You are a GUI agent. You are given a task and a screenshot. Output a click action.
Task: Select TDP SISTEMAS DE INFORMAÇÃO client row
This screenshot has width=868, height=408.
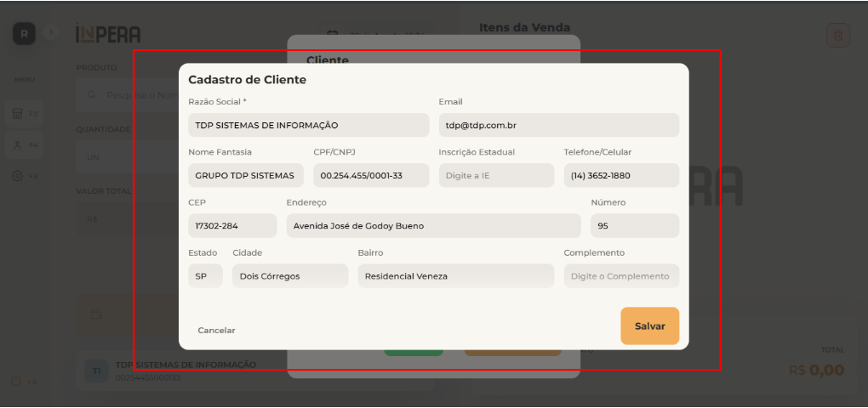coord(254,371)
